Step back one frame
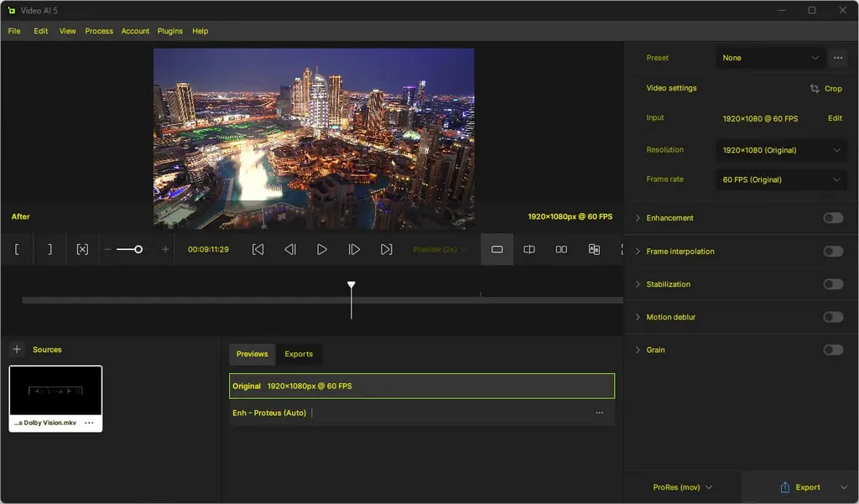The height and width of the screenshot is (504, 859). tap(290, 249)
